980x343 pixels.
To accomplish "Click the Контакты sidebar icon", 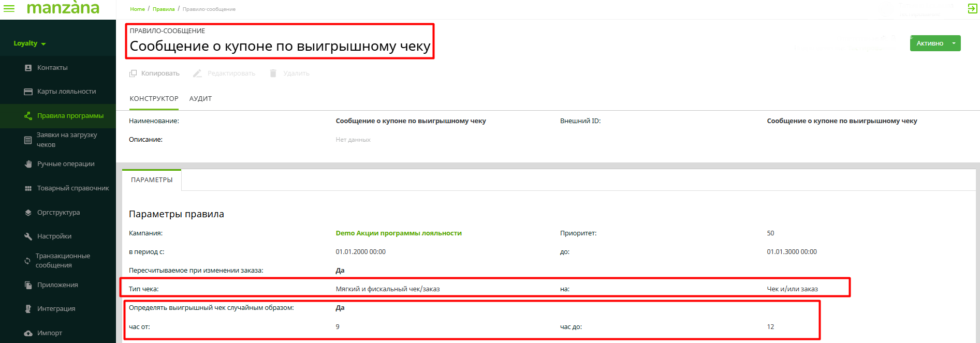I will pos(28,68).
